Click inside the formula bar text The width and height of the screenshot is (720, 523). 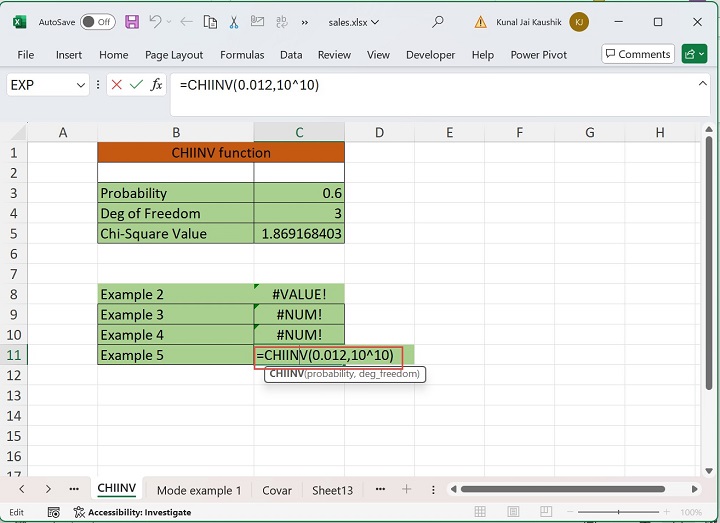249,85
